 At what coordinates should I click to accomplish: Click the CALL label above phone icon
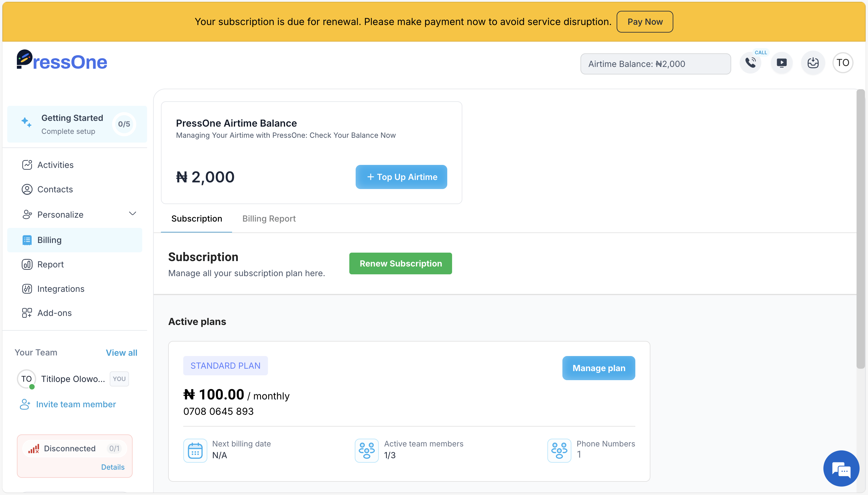pos(761,52)
